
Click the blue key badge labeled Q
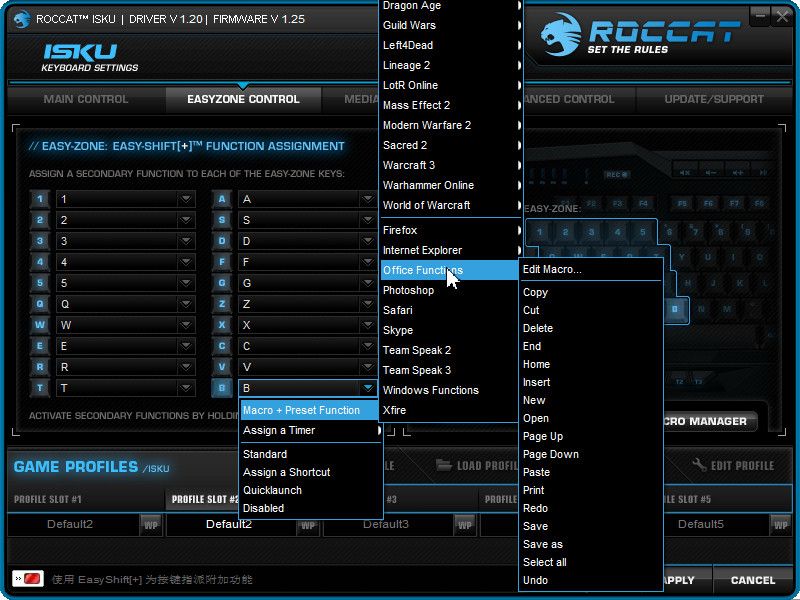tap(40, 304)
